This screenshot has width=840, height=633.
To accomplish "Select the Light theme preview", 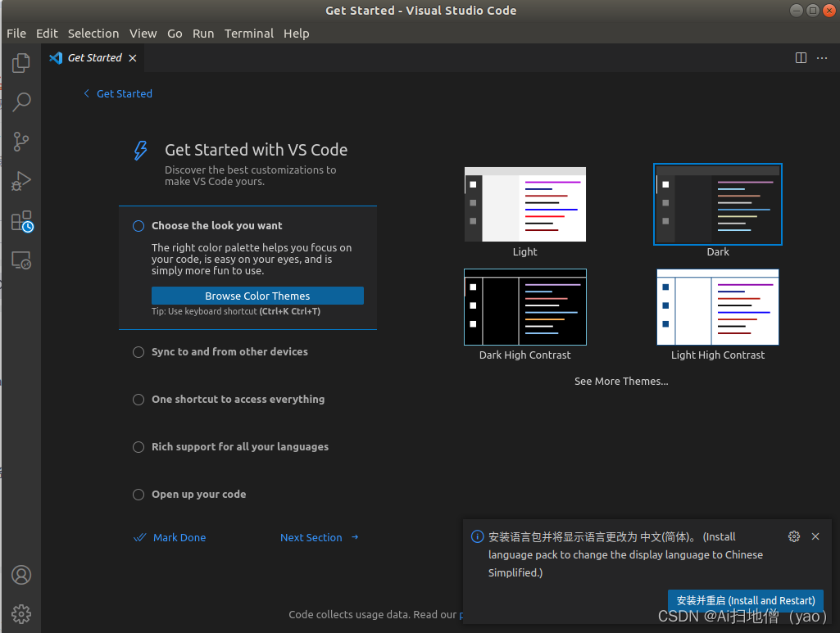I will (524, 205).
